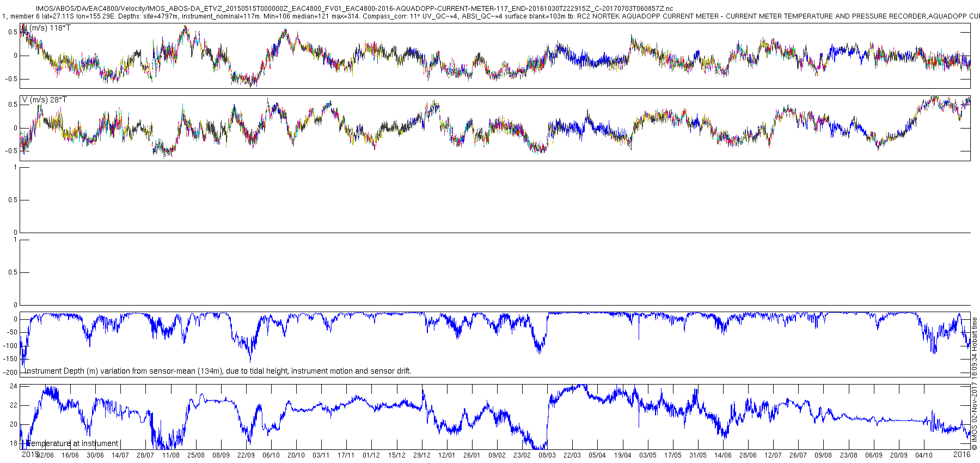Image resolution: width=980 pixels, height=463 pixels.
Task: Click the '22' temperature axis tick label
Action: point(14,405)
